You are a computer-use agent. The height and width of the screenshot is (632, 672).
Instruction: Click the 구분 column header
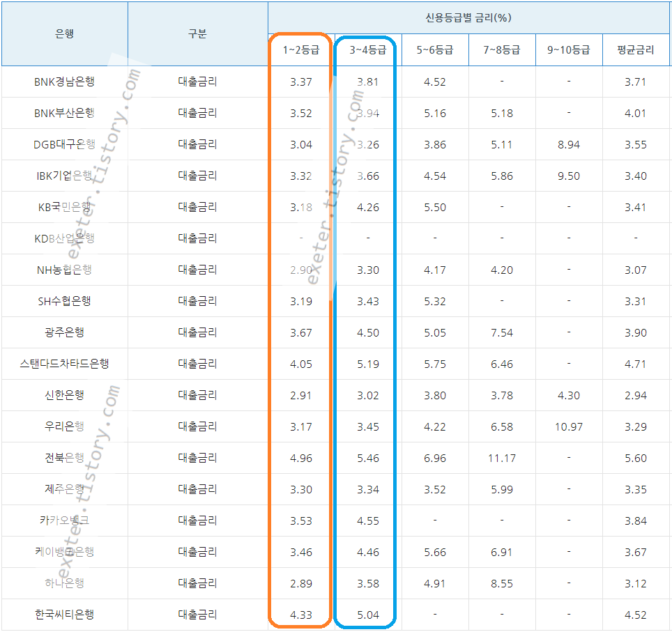[197, 34]
